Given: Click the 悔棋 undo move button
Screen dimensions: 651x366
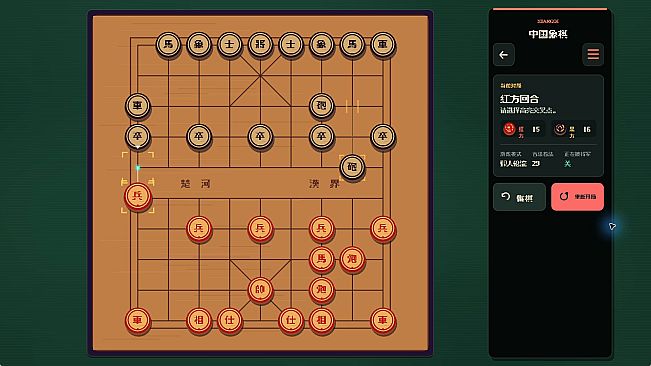Looking at the screenshot, I should [x=519, y=197].
